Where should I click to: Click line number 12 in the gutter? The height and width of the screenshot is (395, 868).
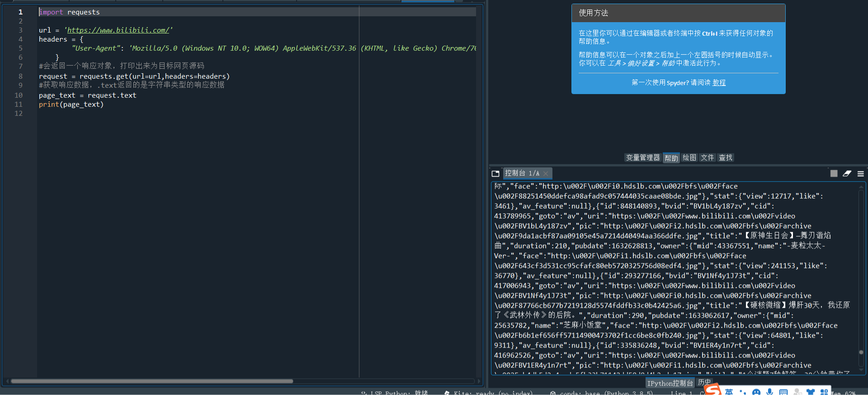[19, 114]
